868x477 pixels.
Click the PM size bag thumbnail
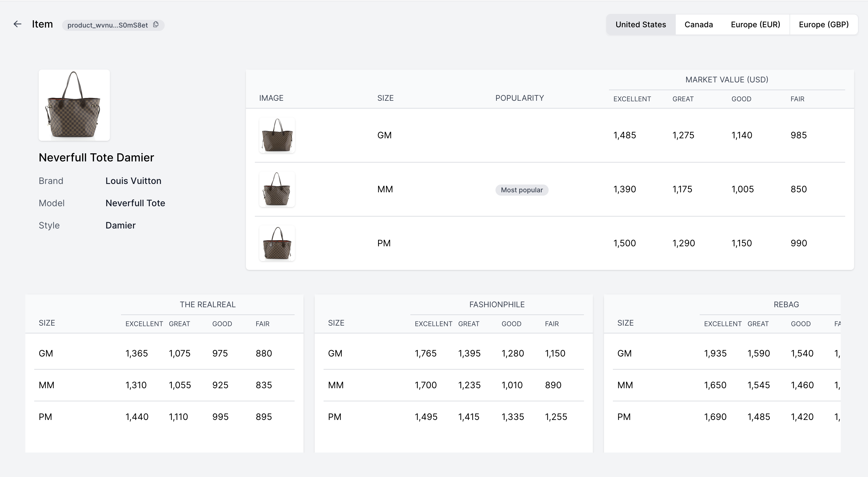tap(277, 243)
